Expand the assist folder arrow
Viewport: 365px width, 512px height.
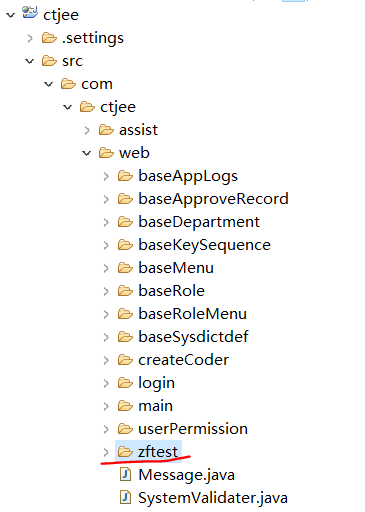tap(87, 130)
